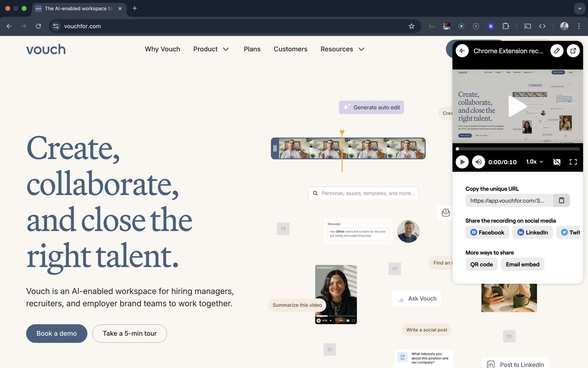Image resolution: width=588 pixels, height=368 pixels.
Task: Open the Extensions puzzle menu
Action: [x=506, y=26]
